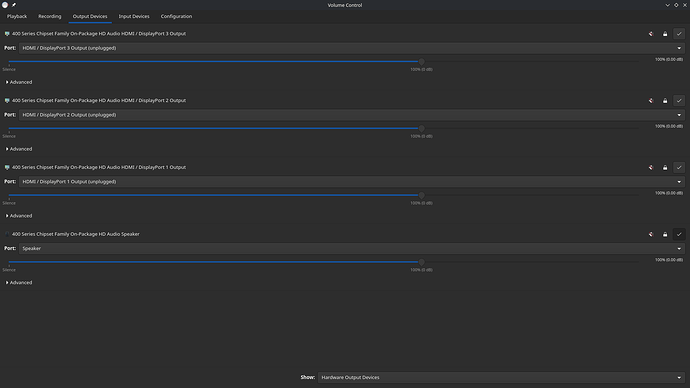Maximize the Volume Control window
The height and width of the screenshot is (388, 690).
(x=676, y=5)
